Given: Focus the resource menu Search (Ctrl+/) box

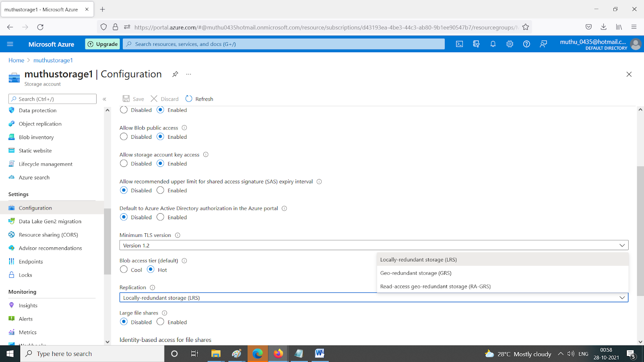Looking at the screenshot, I should click(x=52, y=99).
